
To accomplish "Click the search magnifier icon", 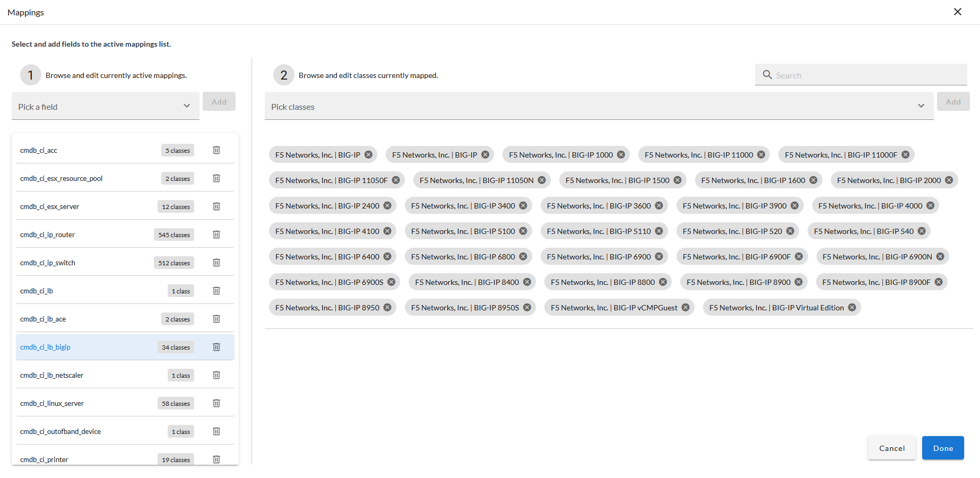I will (767, 75).
